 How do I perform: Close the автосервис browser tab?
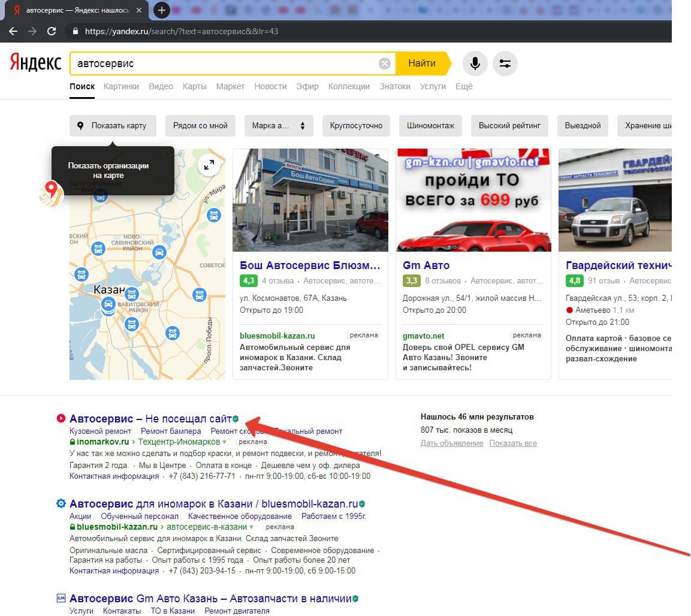click(x=139, y=10)
